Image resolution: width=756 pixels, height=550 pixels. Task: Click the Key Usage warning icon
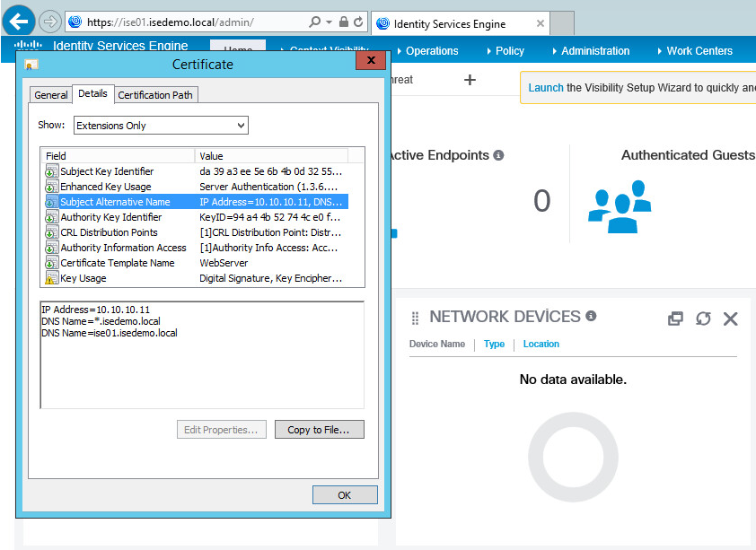point(51,278)
